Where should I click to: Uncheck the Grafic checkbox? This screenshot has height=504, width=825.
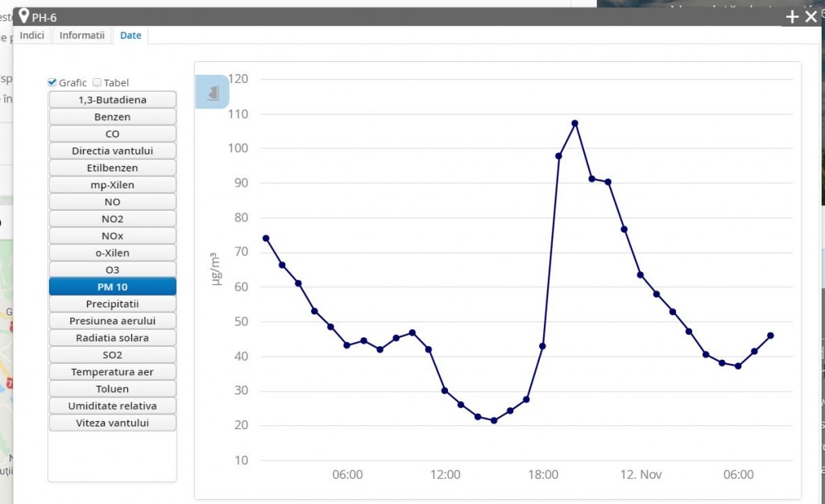(x=52, y=82)
